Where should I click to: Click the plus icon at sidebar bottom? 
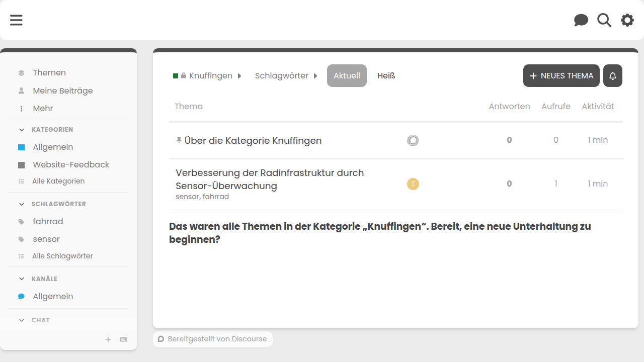[x=108, y=339]
